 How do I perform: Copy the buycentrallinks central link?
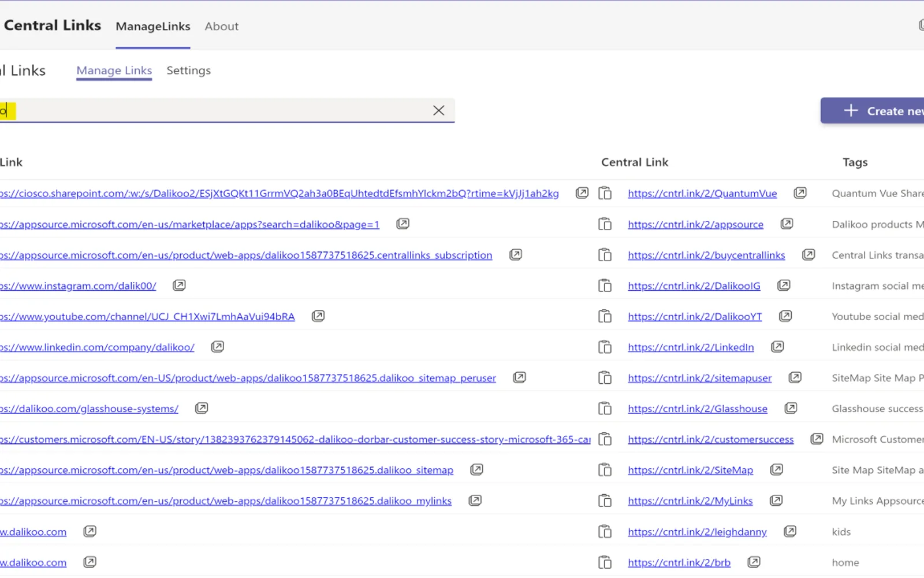[x=605, y=254]
